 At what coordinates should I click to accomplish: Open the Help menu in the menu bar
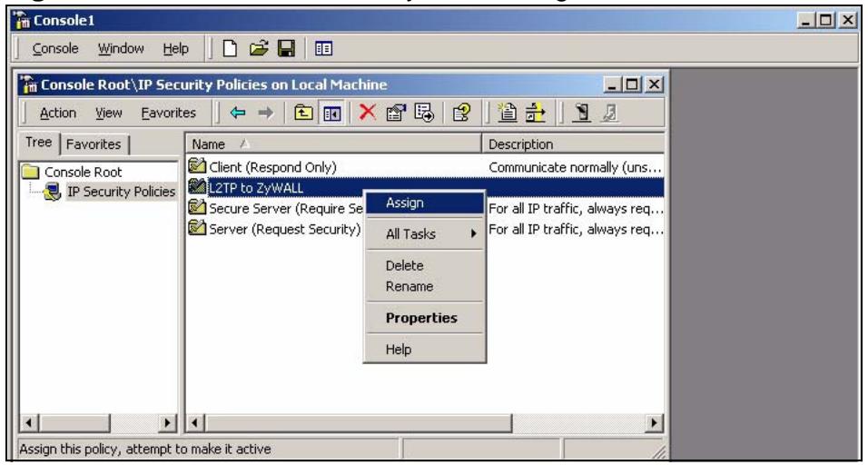click(175, 49)
